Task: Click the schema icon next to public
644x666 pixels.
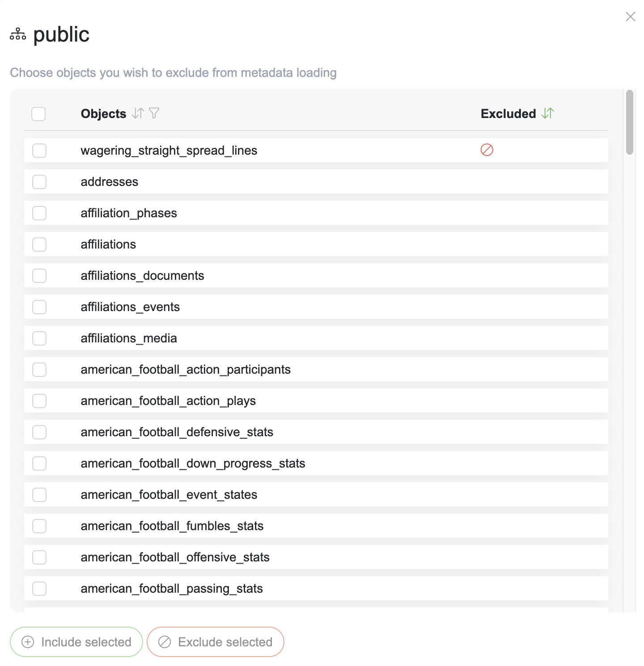Action: coord(18,34)
